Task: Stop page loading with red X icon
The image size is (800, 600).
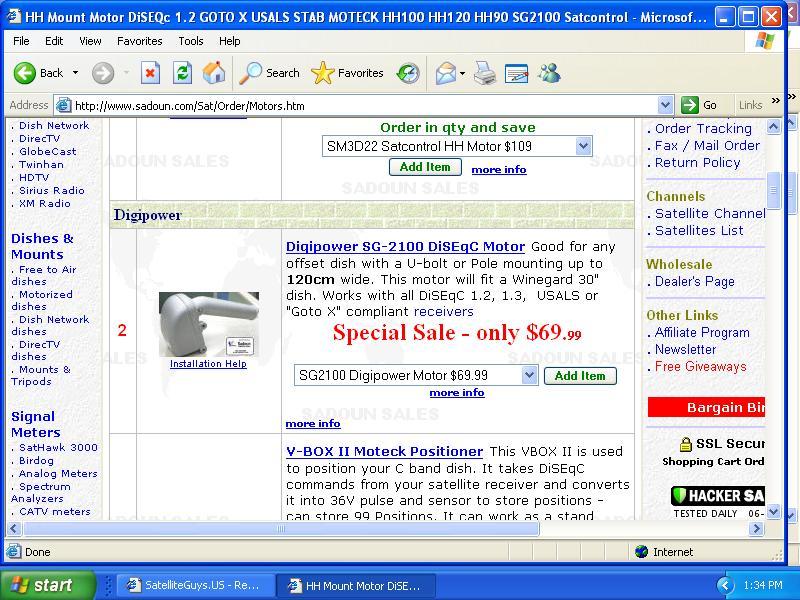Action: click(150, 73)
